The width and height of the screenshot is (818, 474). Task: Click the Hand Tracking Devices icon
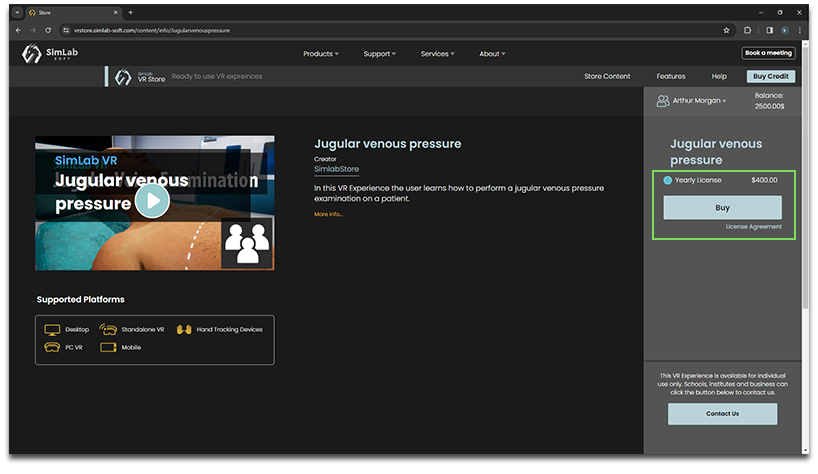click(184, 330)
